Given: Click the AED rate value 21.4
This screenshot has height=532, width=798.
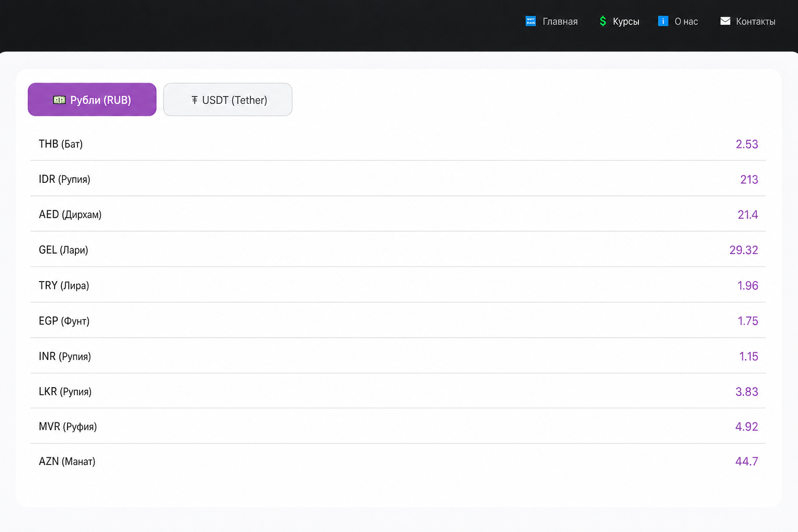Looking at the screenshot, I should 748,215.
